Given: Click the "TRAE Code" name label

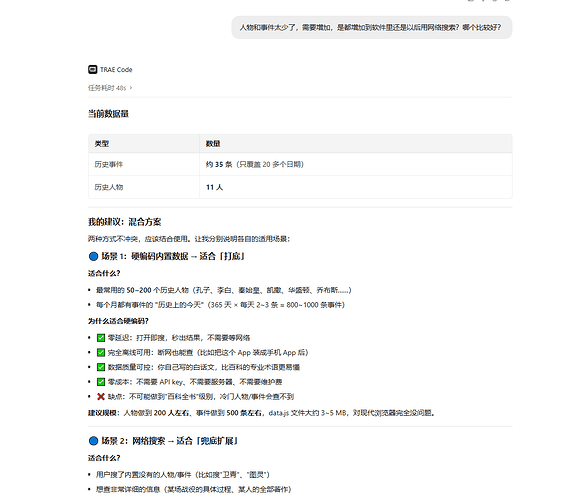Looking at the screenshot, I should (116, 70).
